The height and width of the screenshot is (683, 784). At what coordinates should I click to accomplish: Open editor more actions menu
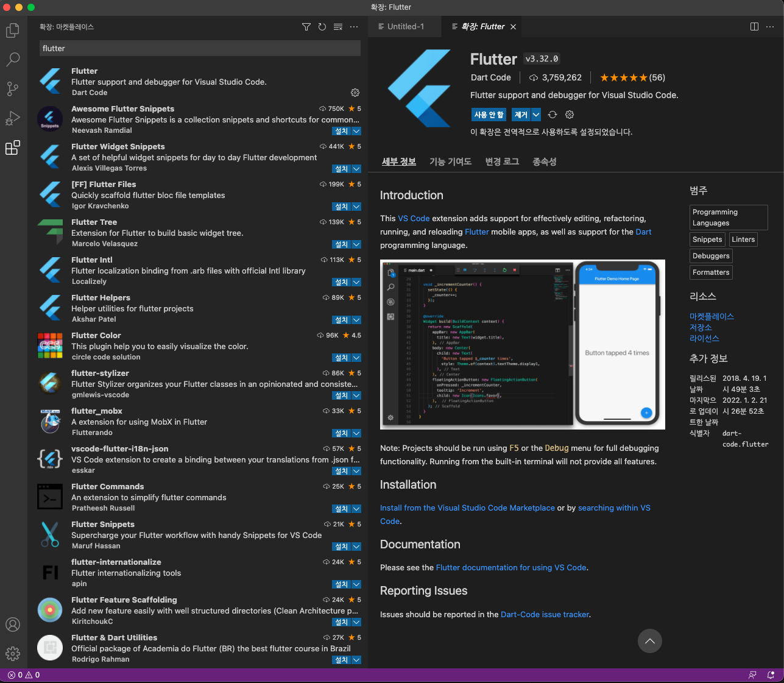point(770,27)
